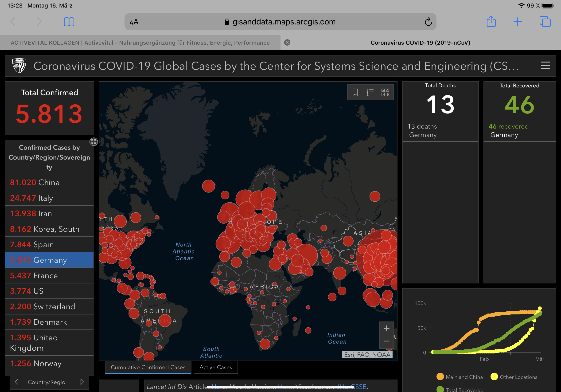Reload the page with the refresh icon
561x392 pixels.
pyautogui.click(x=428, y=22)
